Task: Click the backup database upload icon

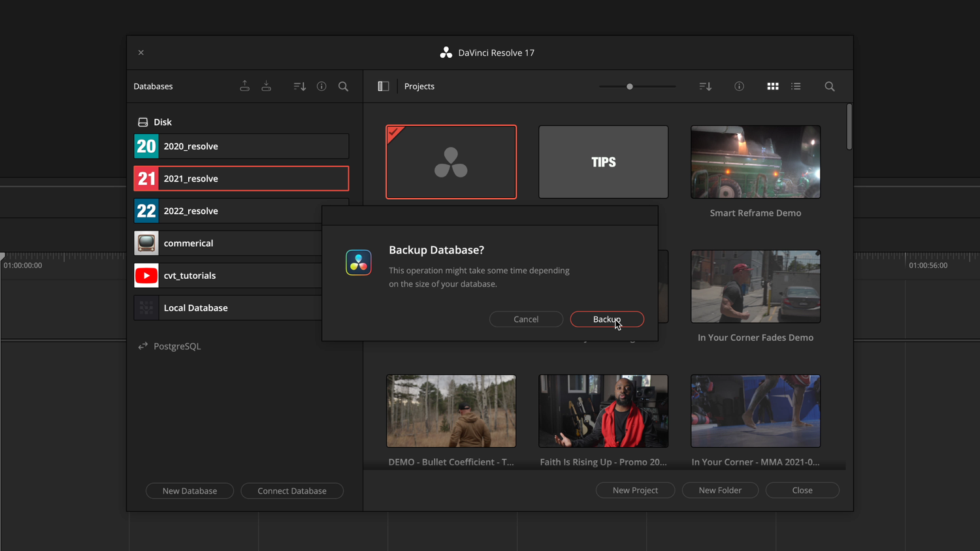Action: tap(244, 86)
